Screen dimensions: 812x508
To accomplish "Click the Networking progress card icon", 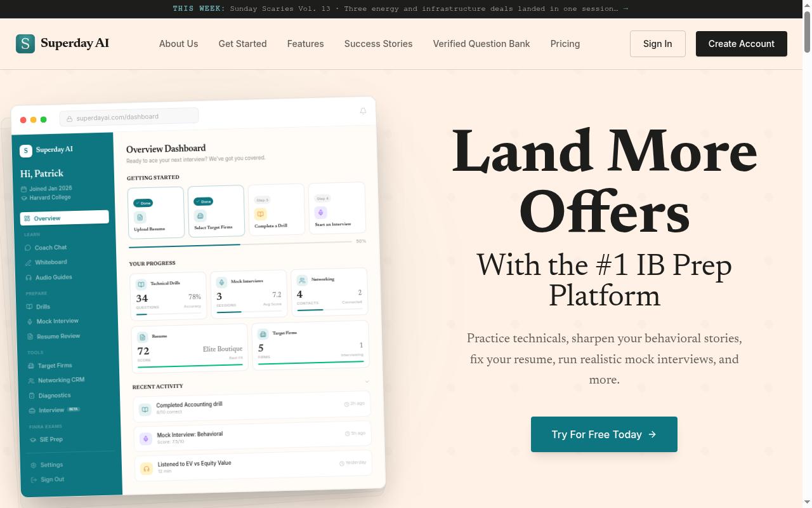I will click(302, 280).
